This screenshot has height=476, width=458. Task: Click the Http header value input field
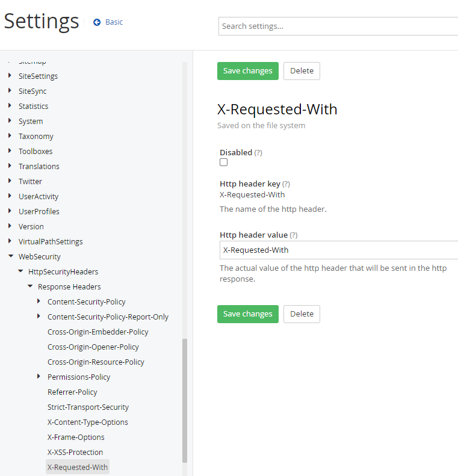[339, 250]
